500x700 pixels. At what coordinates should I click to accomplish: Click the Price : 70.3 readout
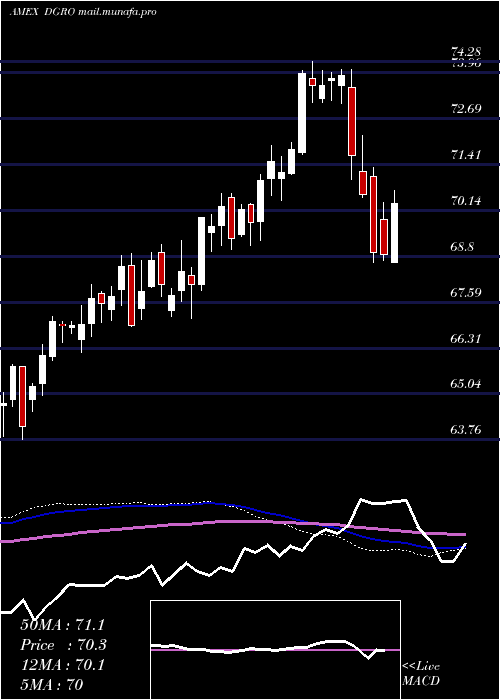(63, 645)
